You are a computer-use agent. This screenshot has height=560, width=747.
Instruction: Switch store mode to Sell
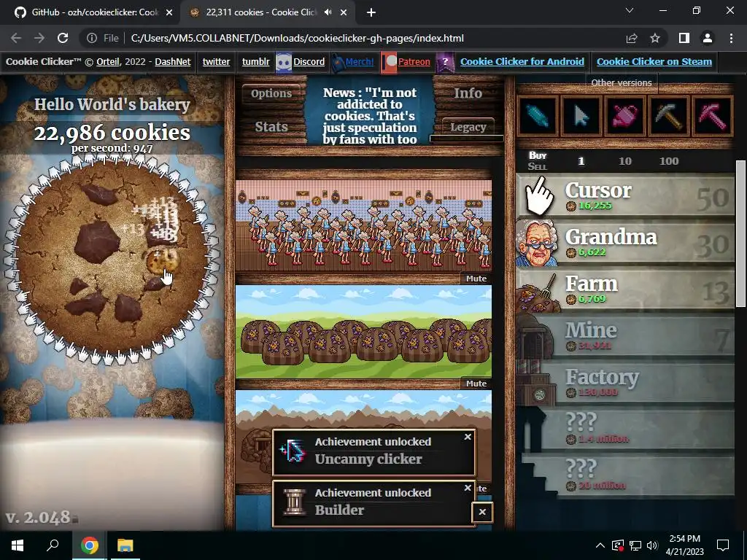coord(538,167)
